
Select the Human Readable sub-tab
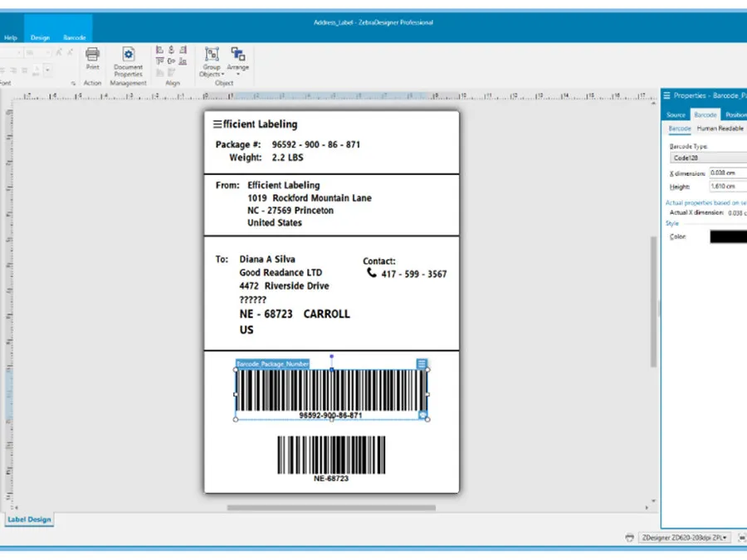click(720, 129)
